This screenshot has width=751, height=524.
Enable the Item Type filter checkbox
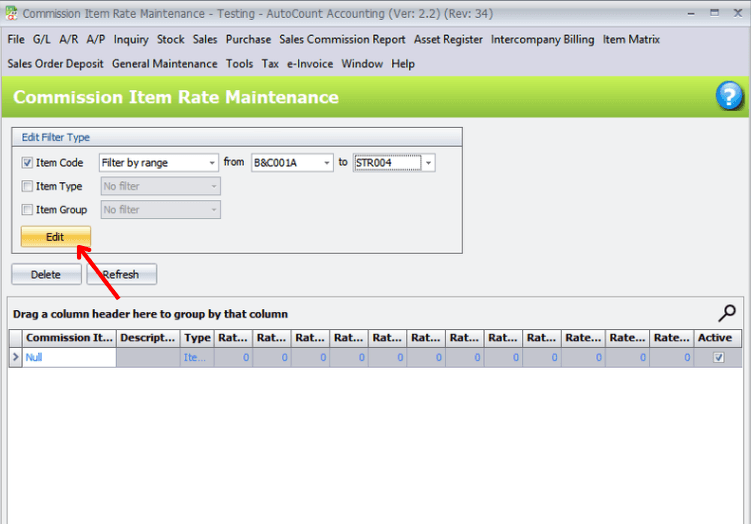[x=27, y=186]
